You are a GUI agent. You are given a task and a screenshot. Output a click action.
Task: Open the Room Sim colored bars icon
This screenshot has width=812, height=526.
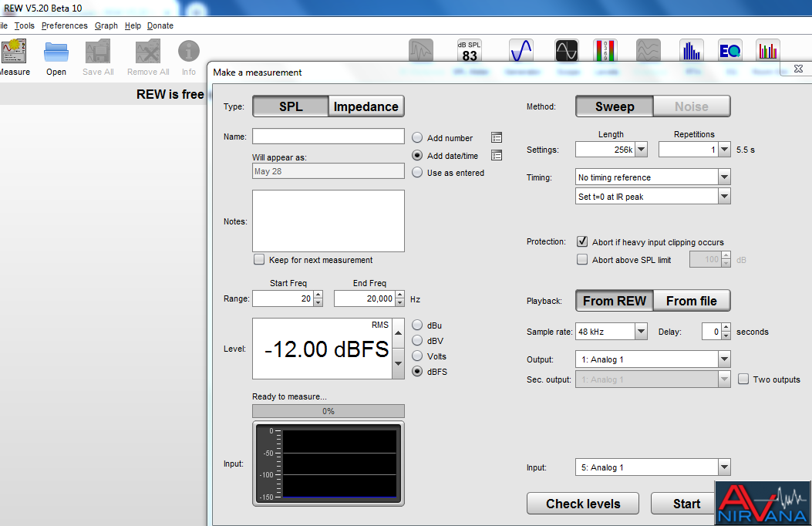pyautogui.click(x=768, y=51)
